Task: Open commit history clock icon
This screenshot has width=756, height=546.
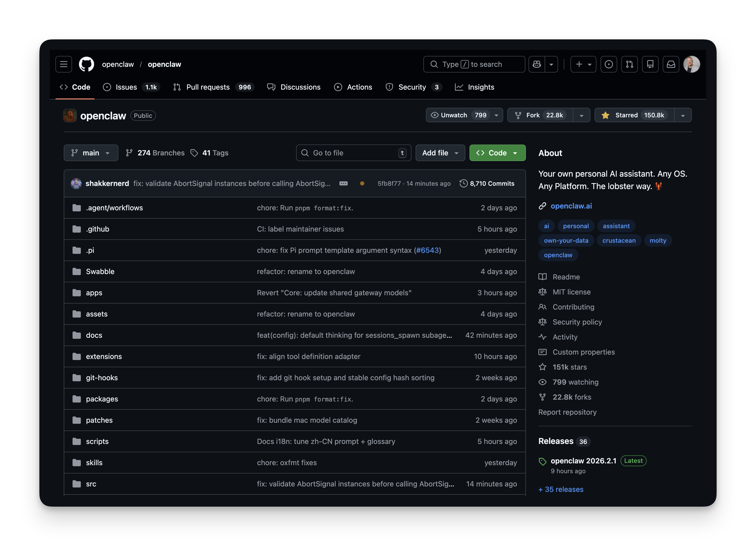Action: 463,183
